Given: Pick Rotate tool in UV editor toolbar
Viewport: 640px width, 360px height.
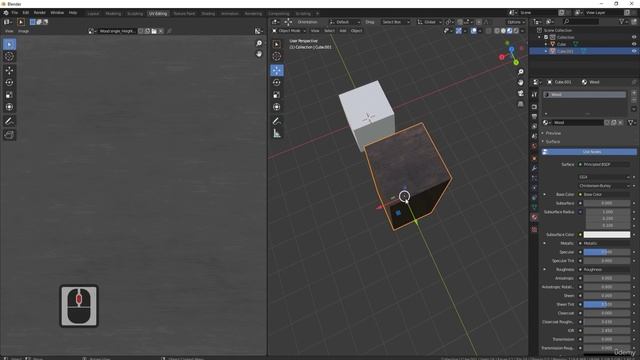Looking at the screenshot, I should point(9,82).
